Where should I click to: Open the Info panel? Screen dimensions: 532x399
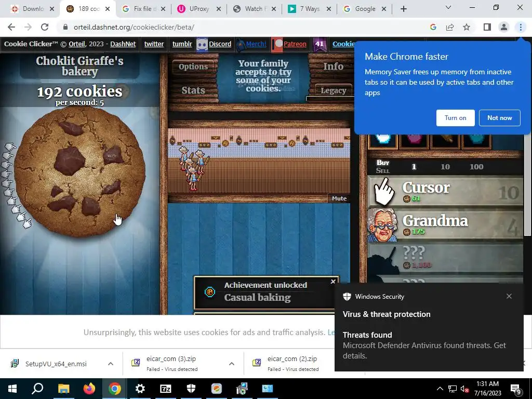point(333,66)
